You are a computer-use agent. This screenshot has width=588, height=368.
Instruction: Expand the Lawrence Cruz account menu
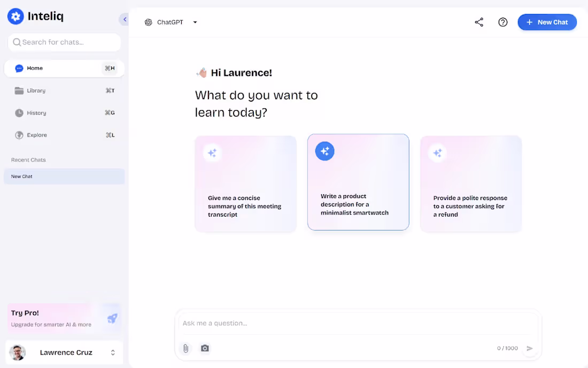(64, 352)
